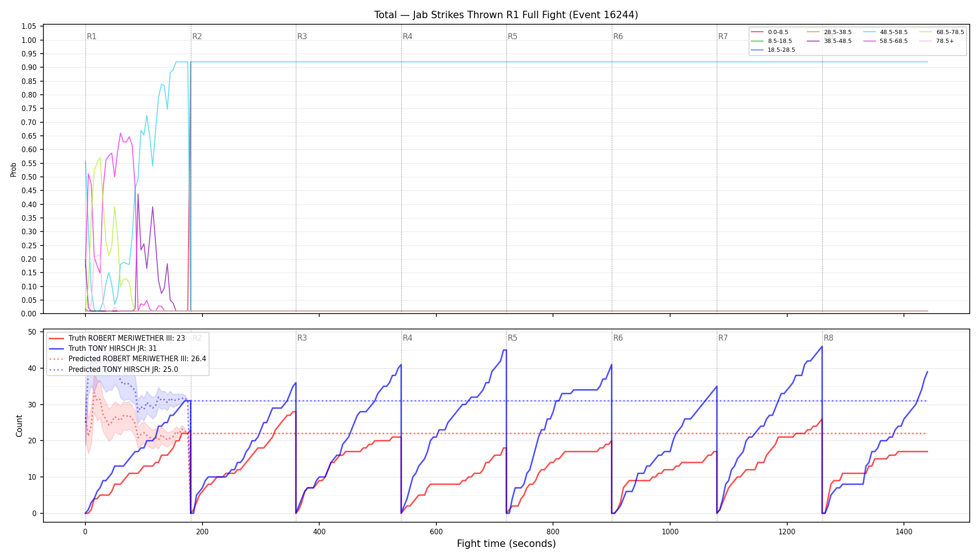The height and width of the screenshot is (560, 980).
Task: Click the R3 round marker in the probability chart
Action: pos(302,36)
